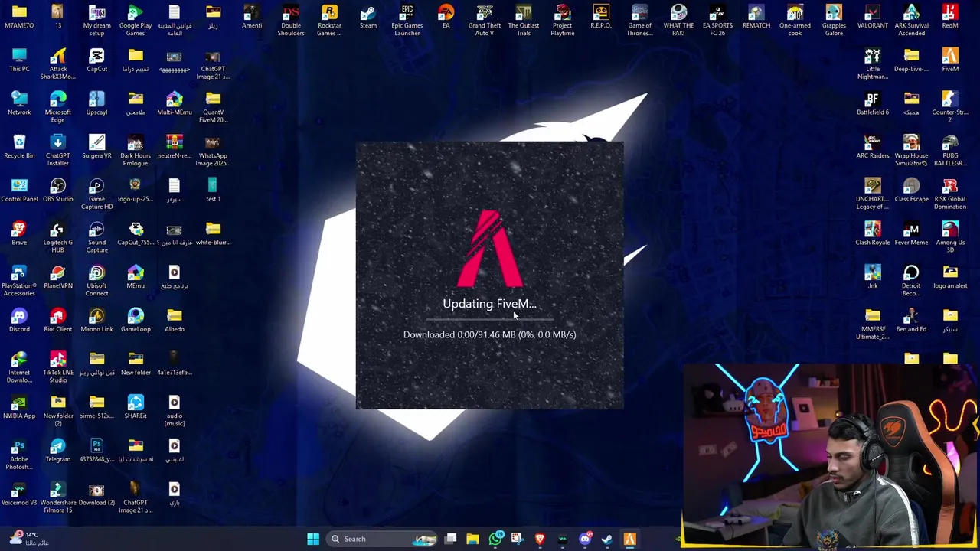
Task: Open Snipping Tool from the taskbar
Action: point(518,539)
